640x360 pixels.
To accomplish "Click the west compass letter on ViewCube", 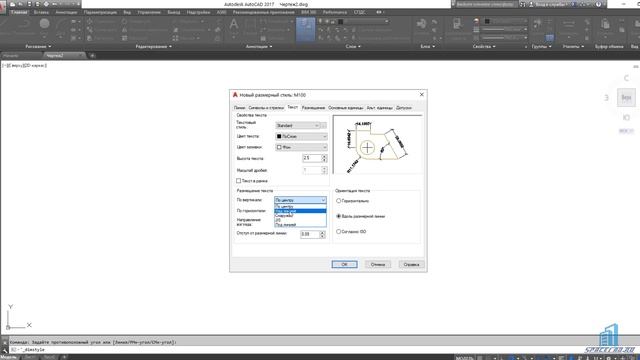I will (607, 98).
